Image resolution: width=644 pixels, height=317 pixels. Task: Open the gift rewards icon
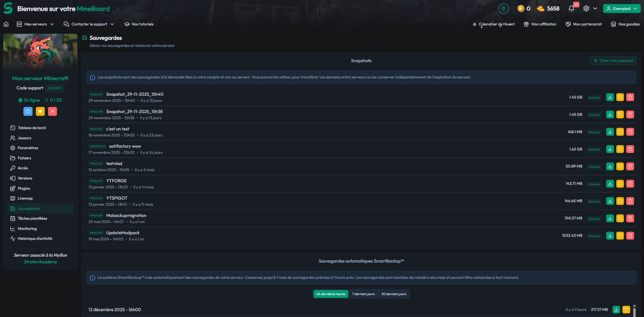click(503, 9)
